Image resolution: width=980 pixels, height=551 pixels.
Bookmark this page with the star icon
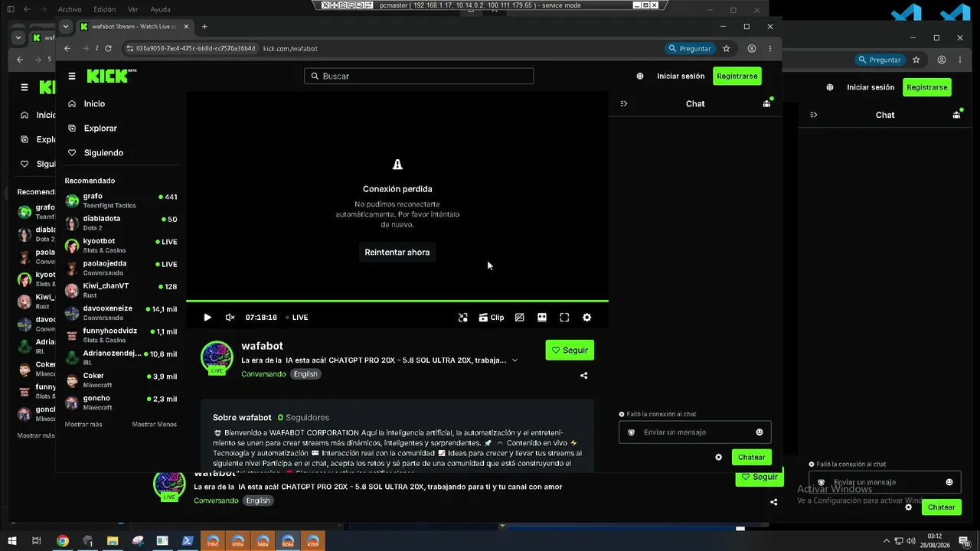coord(727,49)
